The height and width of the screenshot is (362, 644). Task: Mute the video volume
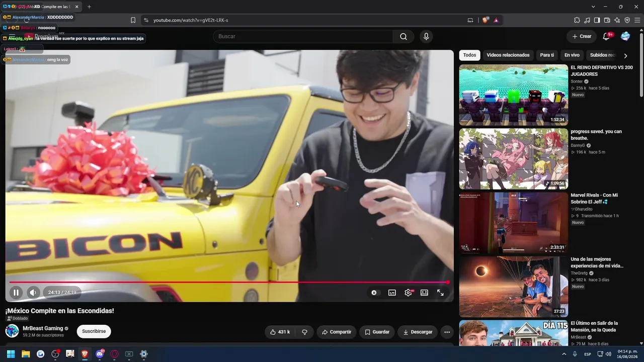click(33, 293)
